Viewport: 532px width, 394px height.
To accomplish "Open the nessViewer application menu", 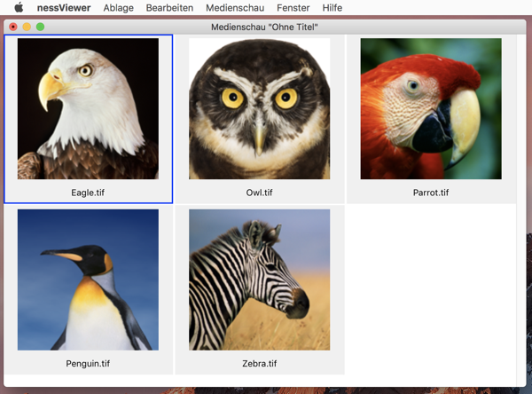I will 64,8.
